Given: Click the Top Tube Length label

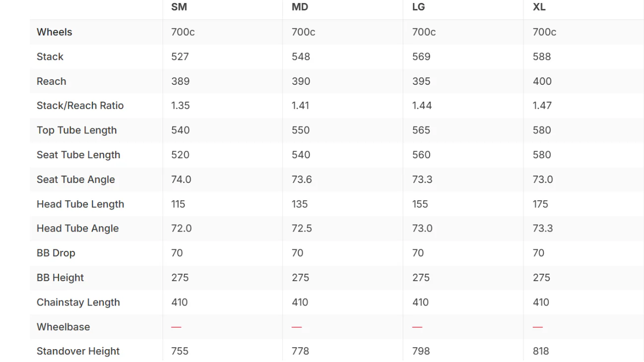Looking at the screenshot, I should (x=77, y=130).
